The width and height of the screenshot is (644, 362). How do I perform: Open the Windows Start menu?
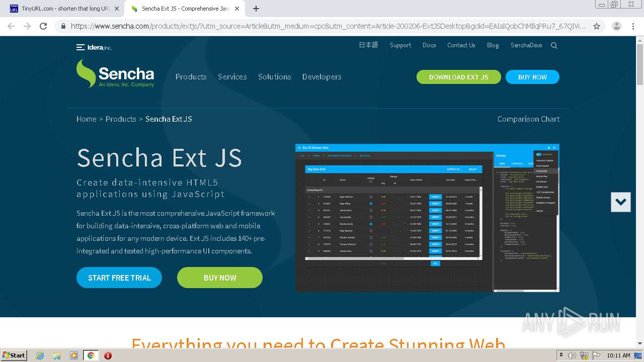[x=14, y=355]
